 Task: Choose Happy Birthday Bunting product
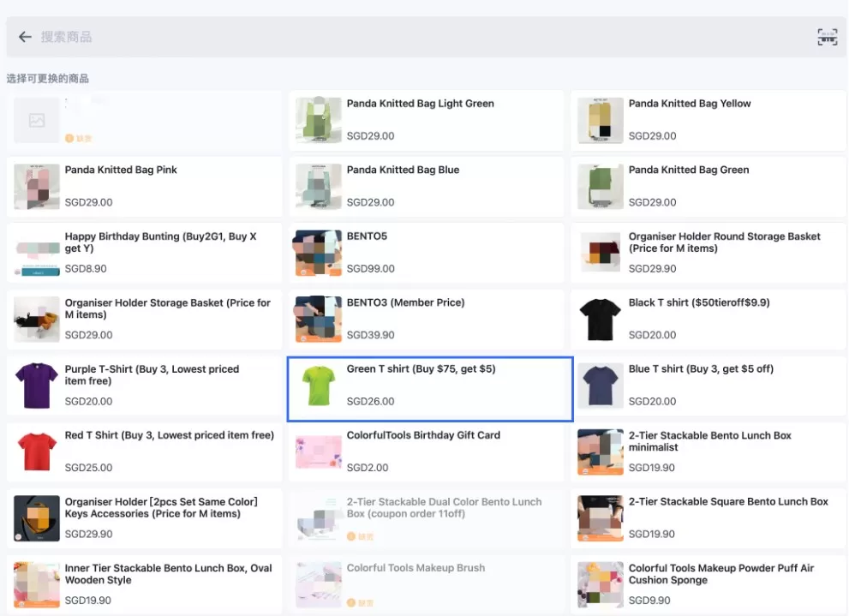tap(144, 252)
